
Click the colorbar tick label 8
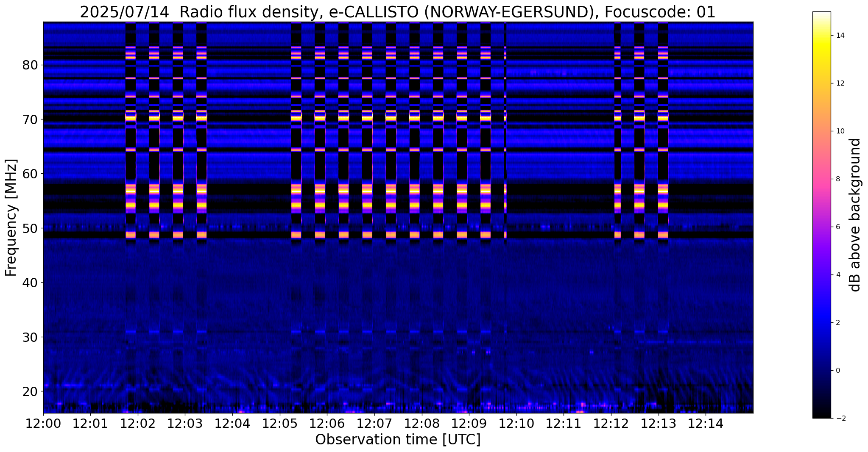point(837,179)
